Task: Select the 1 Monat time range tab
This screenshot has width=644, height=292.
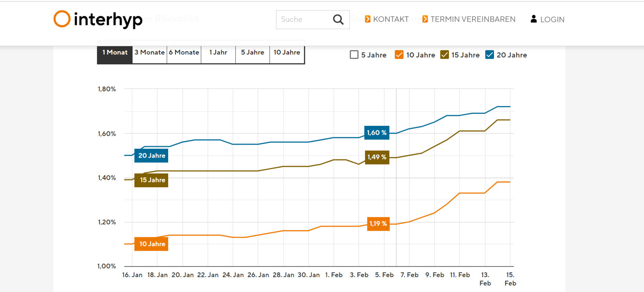Action: tap(115, 53)
